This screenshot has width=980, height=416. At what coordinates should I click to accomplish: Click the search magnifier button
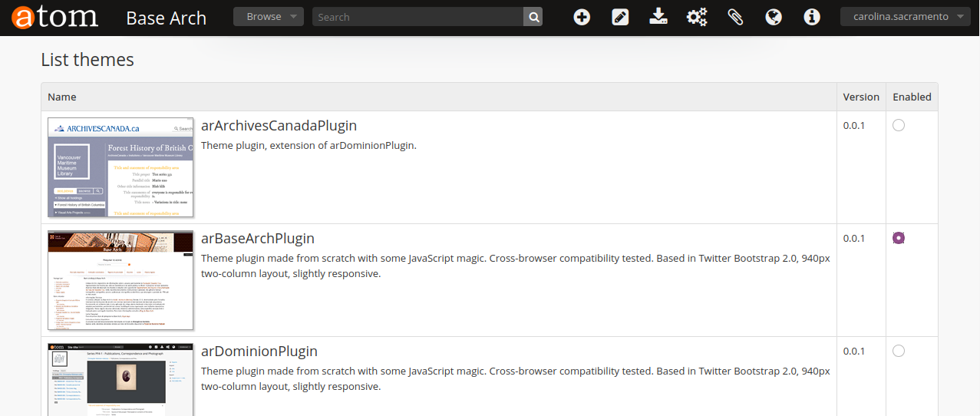point(533,17)
